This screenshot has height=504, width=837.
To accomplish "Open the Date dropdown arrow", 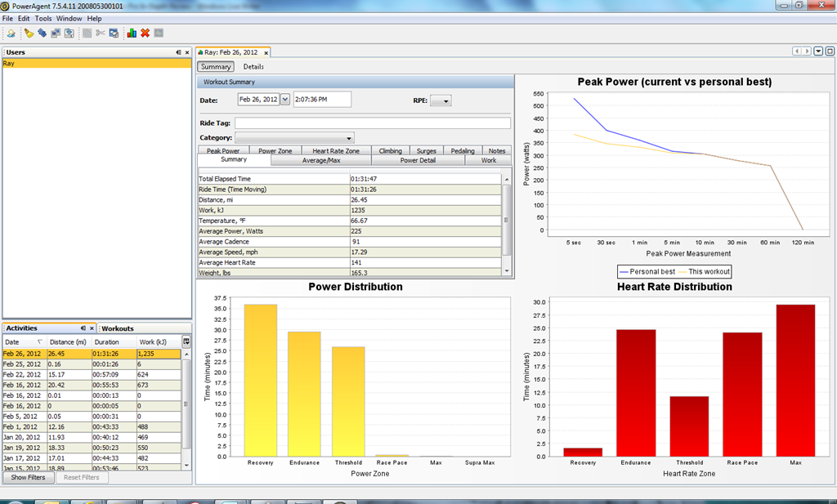I will point(285,99).
